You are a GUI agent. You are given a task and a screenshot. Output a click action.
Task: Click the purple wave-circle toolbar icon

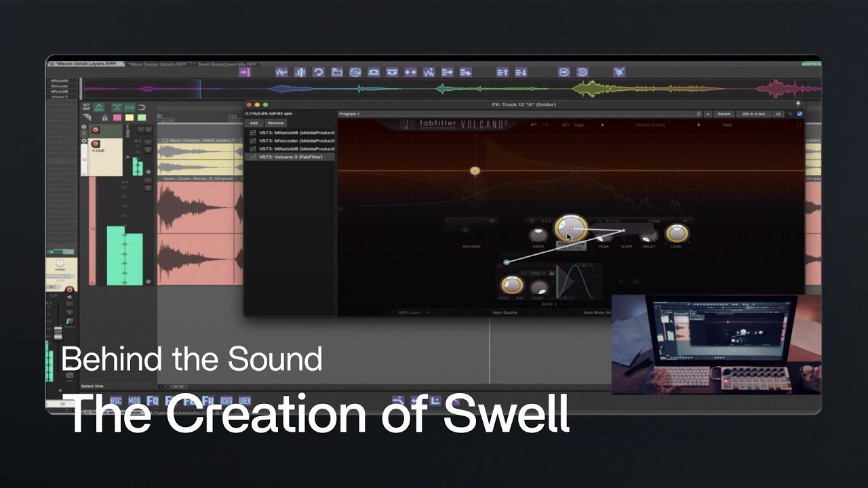click(x=355, y=72)
